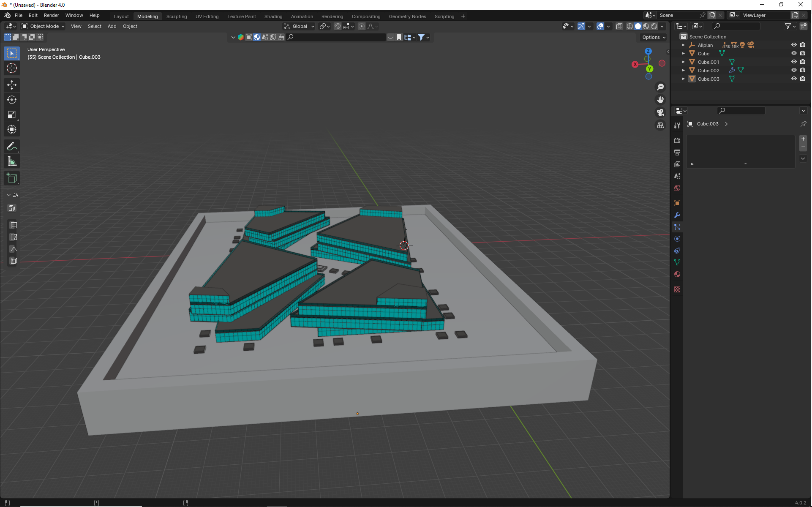Hide Cube.002 in viewport with eye icon
The image size is (812, 507).
[794, 70]
